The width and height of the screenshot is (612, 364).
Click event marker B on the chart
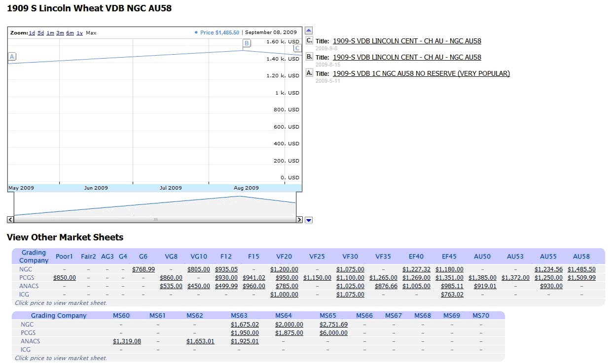coord(246,44)
